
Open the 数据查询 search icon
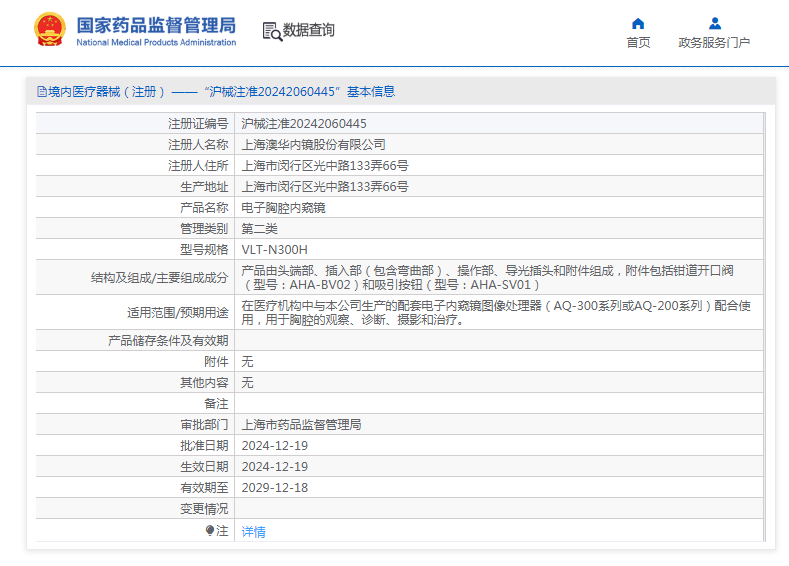tap(272, 31)
